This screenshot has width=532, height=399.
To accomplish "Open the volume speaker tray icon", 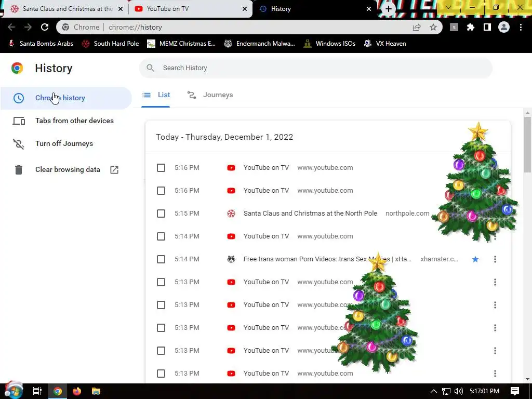I will 458,391.
